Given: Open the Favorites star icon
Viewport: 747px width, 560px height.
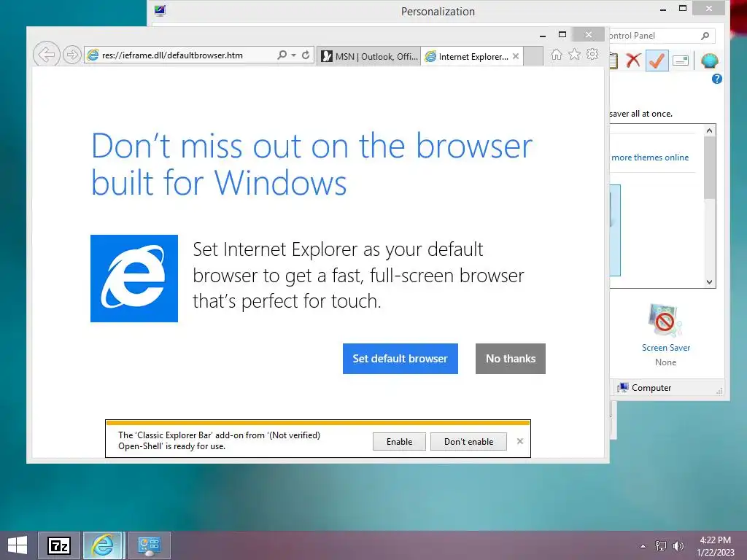Looking at the screenshot, I should [575, 54].
